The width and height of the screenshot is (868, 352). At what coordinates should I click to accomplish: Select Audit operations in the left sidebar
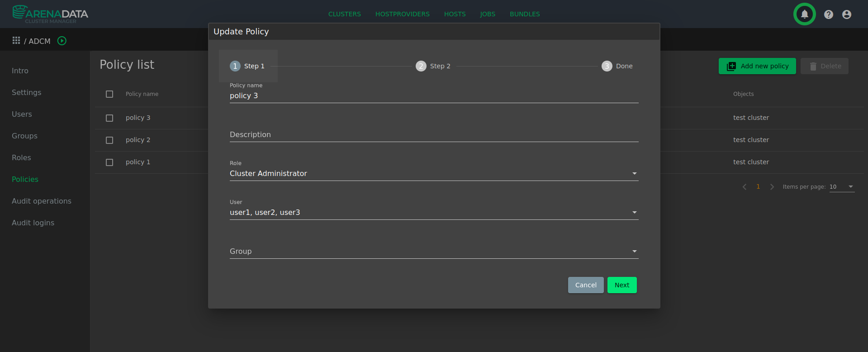[42, 201]
